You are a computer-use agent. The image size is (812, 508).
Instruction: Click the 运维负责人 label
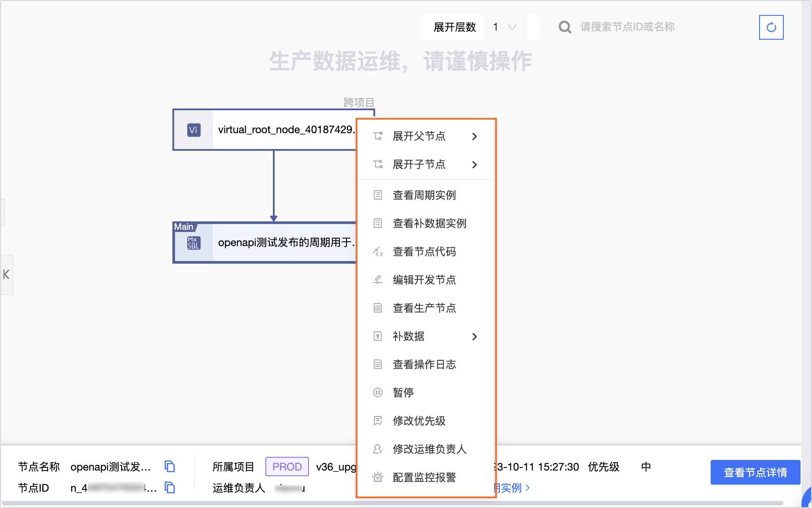point(238,488)
